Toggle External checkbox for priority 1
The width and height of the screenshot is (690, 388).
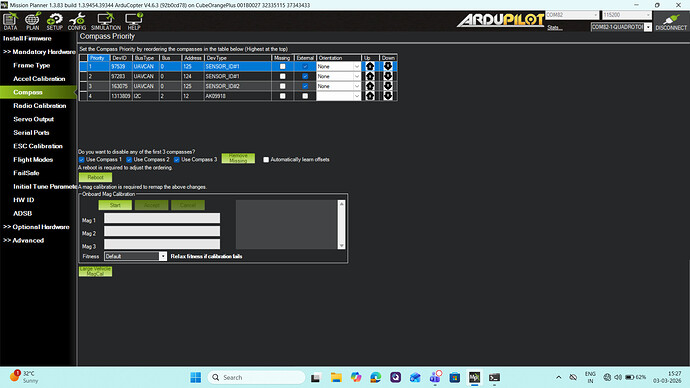305,66
